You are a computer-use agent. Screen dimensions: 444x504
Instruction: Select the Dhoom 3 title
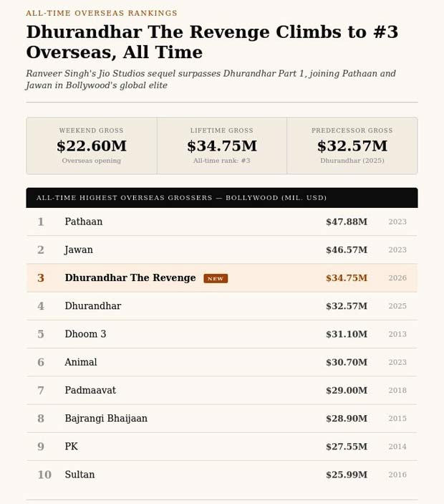[85, 334]
